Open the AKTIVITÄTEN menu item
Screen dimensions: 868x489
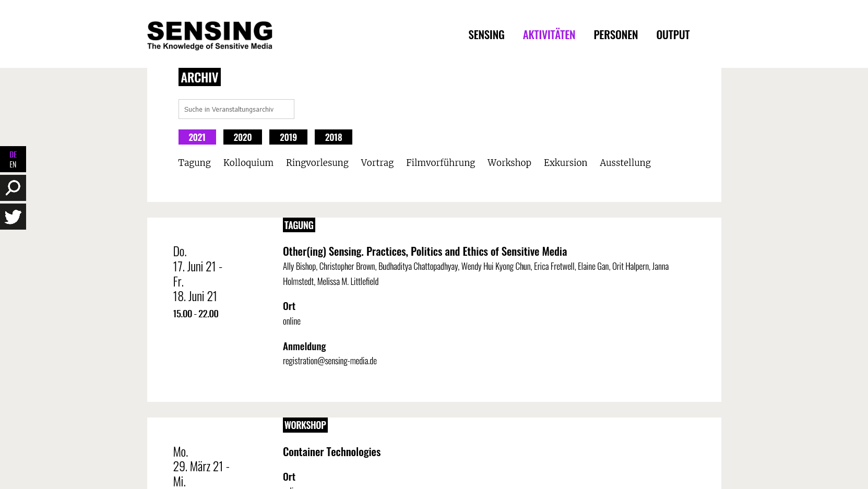[x=549, y=35]
